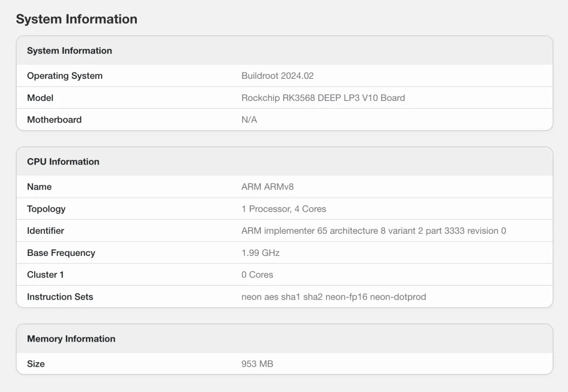The height and width of the screenshot is (392, 568).
Task: Click the Operating System row label
Action: pos(65,76)
